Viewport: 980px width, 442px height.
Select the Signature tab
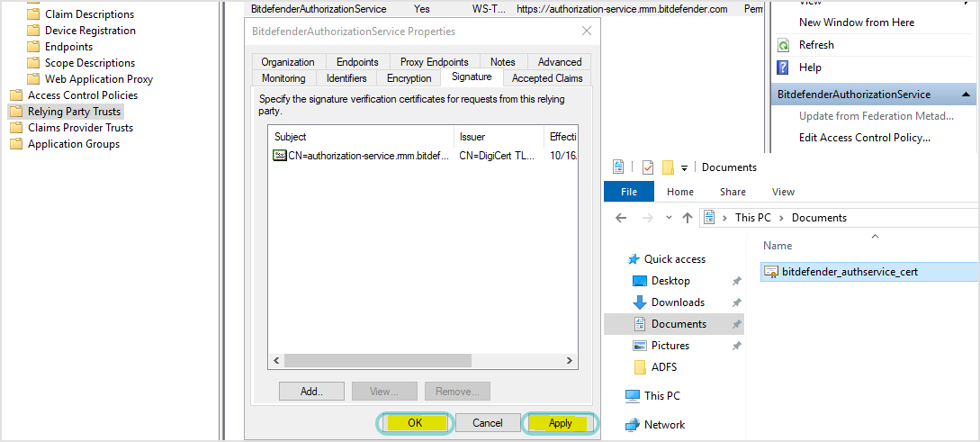[x=472, y=77]
